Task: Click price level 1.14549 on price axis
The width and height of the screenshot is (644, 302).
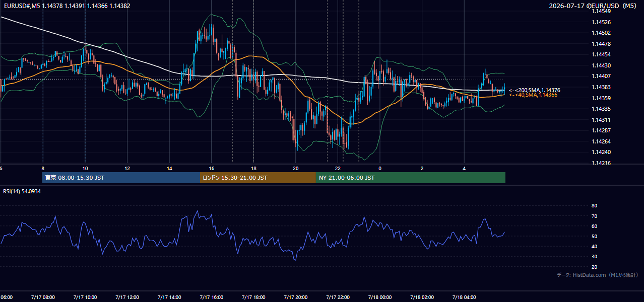Action: [x=601, y=11]
